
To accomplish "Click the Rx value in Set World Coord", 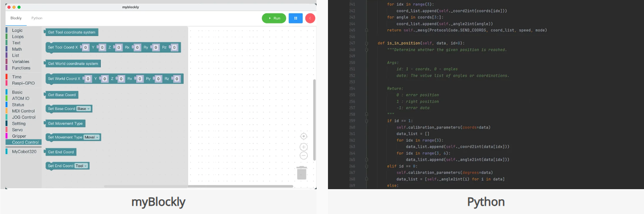I will [x=140, y=79].
